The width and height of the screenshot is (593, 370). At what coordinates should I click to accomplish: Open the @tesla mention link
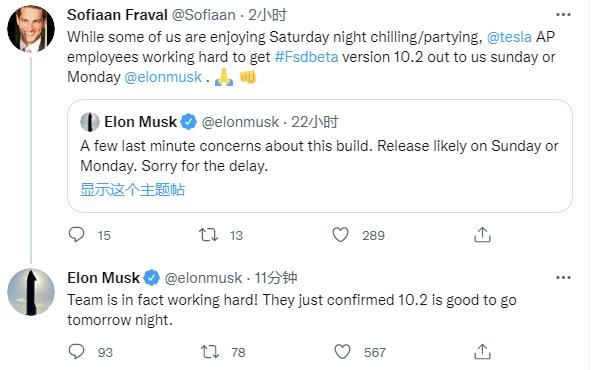tap(509, 37)
